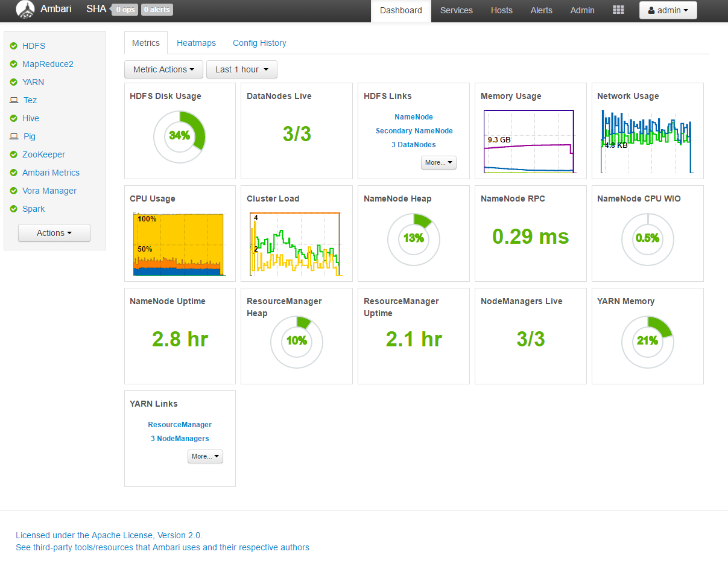Click the green status icon beside Vora Manager
This screenshot has width=728, height=569.
click(13, 191)
